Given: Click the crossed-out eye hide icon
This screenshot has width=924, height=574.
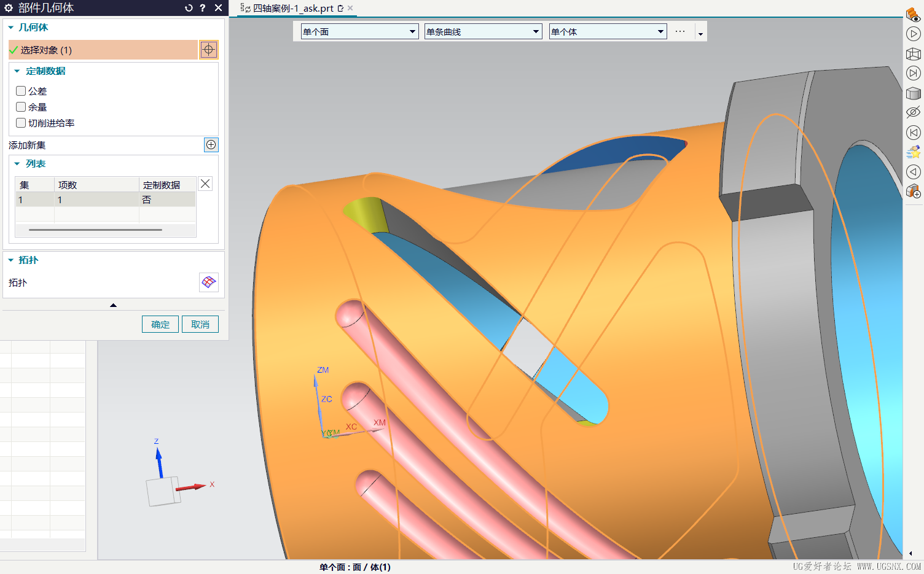Looking at the screenshot, I should coord(913,112).
